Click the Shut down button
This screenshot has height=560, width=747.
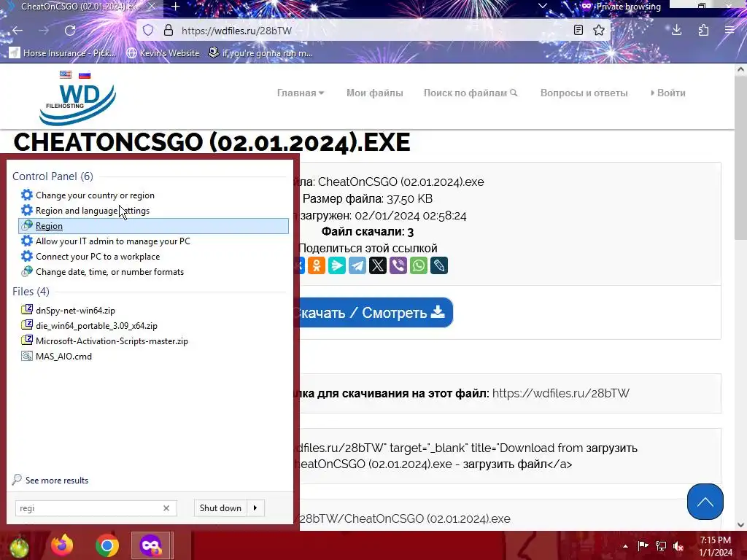point(220,508)
